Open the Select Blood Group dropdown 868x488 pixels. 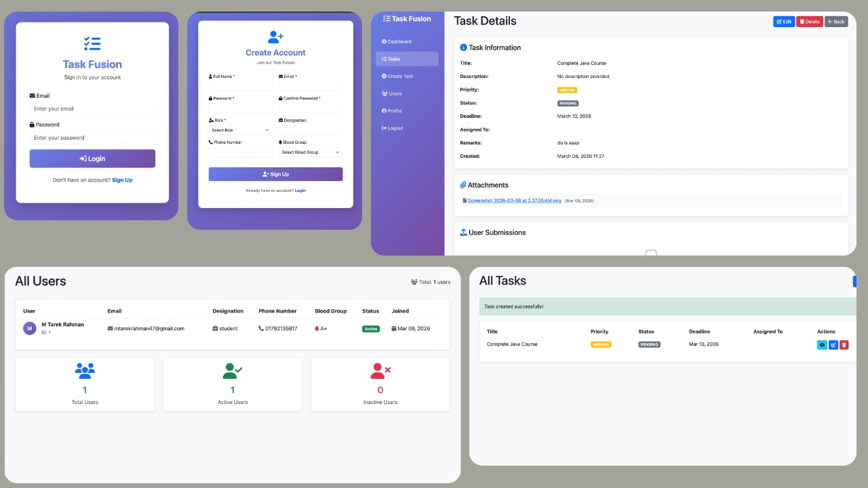click(309, 152)
